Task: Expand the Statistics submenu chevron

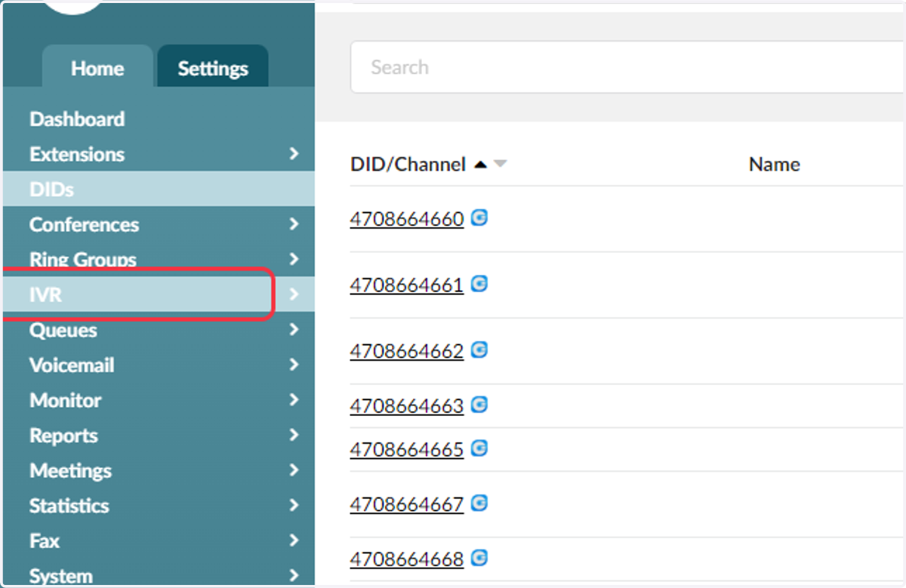Action: pos(294,505)
